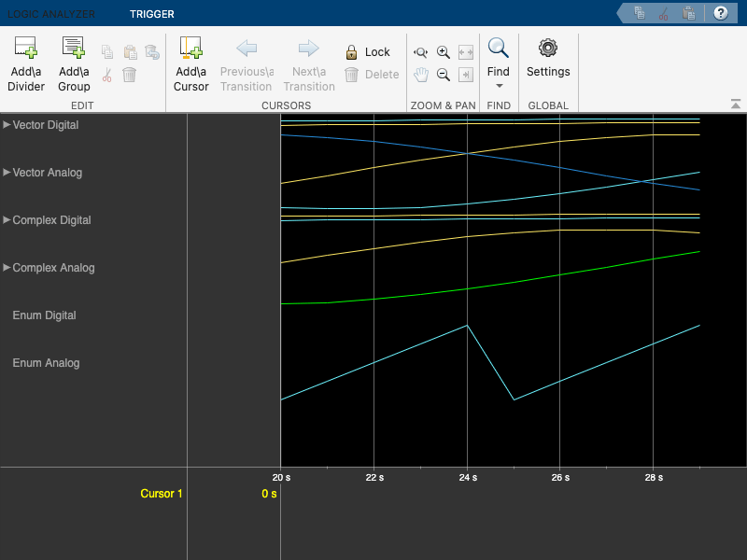Expand the Vector Digital signal
The image size is (747, 560).
(7, 124)
